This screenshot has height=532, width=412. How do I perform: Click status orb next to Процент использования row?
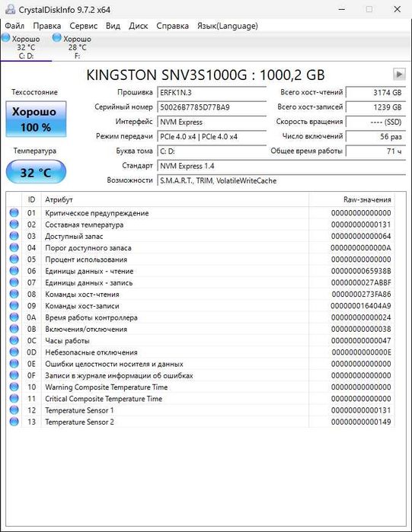tap(14, 260)
